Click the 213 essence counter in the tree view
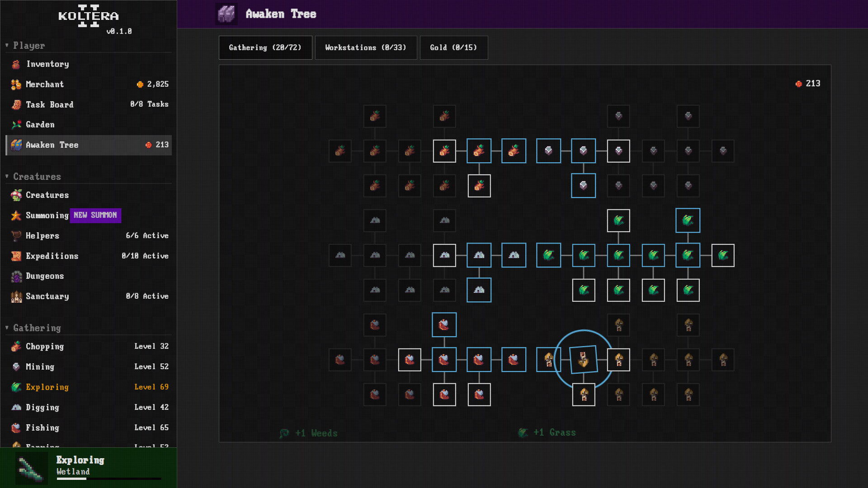The height and width of the screenshot is (488, 868). (808, 84)
